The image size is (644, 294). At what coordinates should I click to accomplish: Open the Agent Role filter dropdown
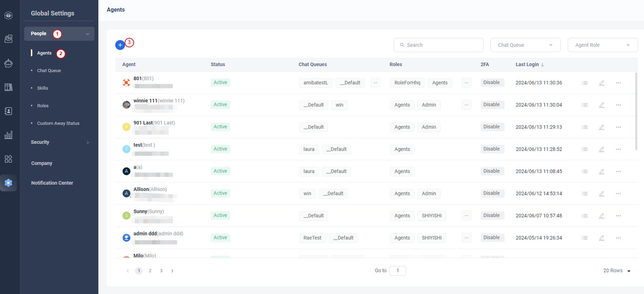pos(602,45)
